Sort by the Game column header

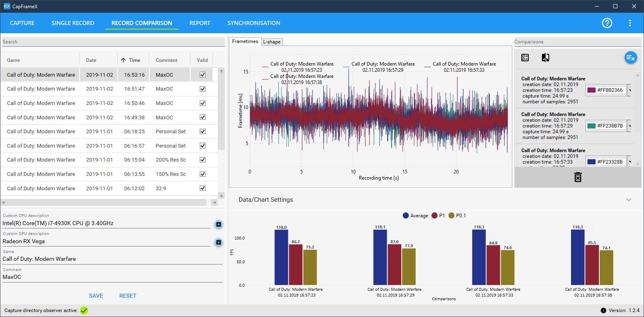tap(14, 60)
